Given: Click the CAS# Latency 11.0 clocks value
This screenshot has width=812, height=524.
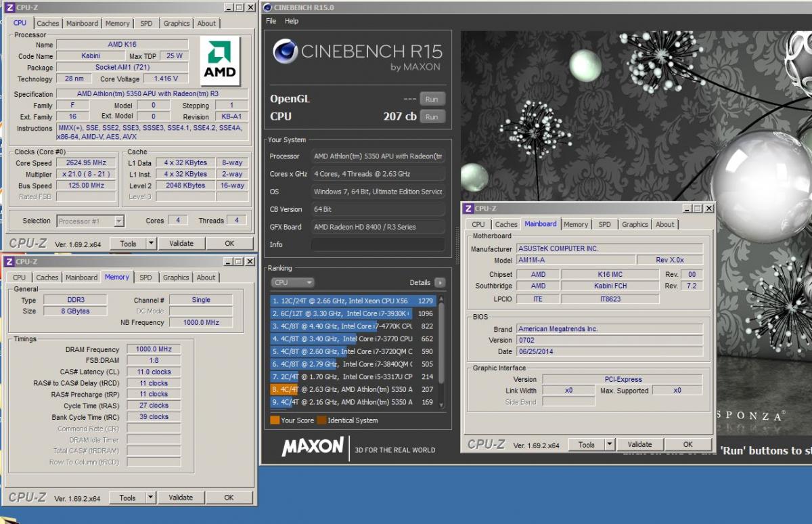Looking at the screenshot, I should 154,372.
